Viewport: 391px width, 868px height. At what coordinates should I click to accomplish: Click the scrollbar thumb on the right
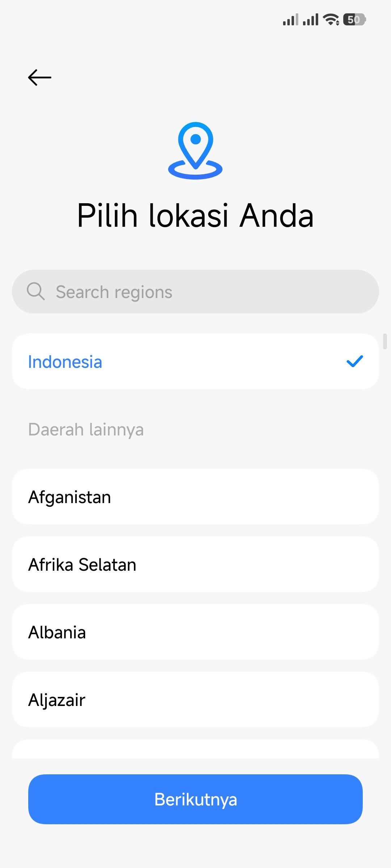[385, 342]
